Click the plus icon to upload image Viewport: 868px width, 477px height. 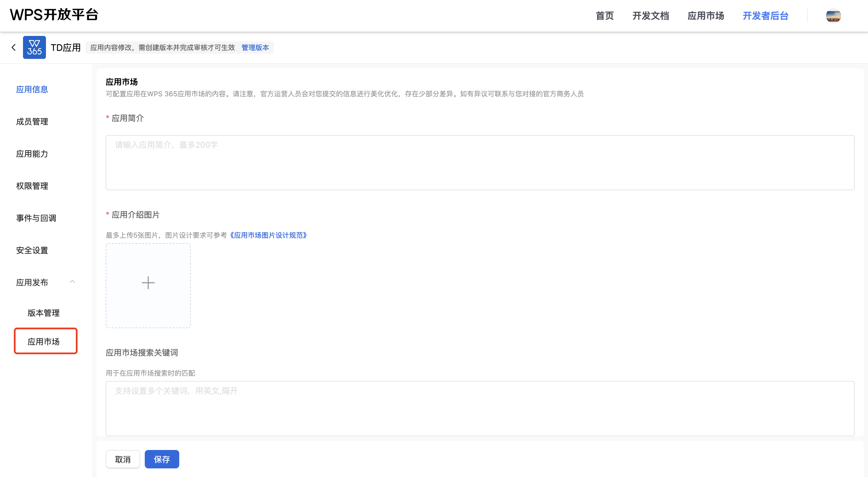pyautogui.click(x=148, y=282)
